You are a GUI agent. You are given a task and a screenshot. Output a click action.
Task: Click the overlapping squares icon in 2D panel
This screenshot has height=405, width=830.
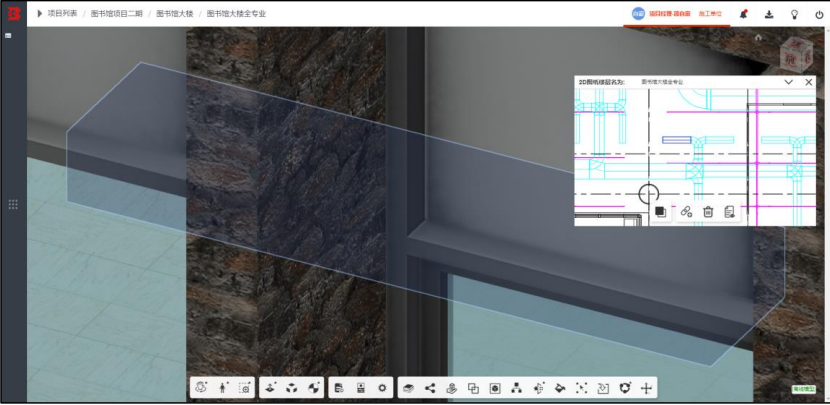tap(660, 212)
